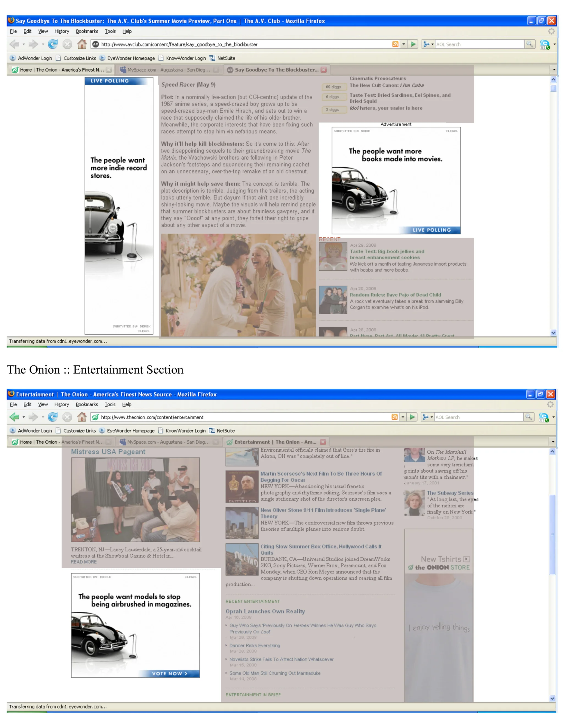Close the 'Entertainment | The Onion' tab

coord(322,442)
